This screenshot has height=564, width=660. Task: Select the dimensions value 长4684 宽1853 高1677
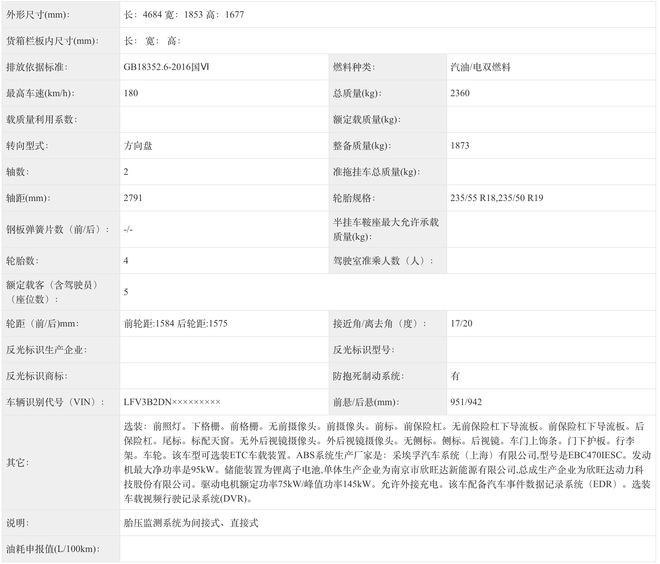click(182, 15)
